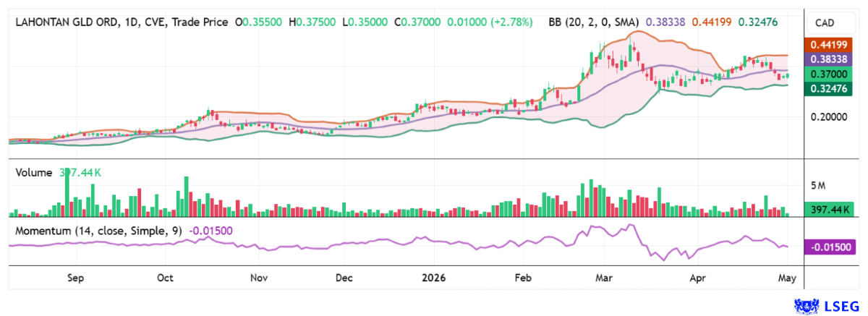Image resolution: width=868 pixels, height=316 pixels.
Task: Click the Apr label on time axis
Action: [x=697, y=278]
